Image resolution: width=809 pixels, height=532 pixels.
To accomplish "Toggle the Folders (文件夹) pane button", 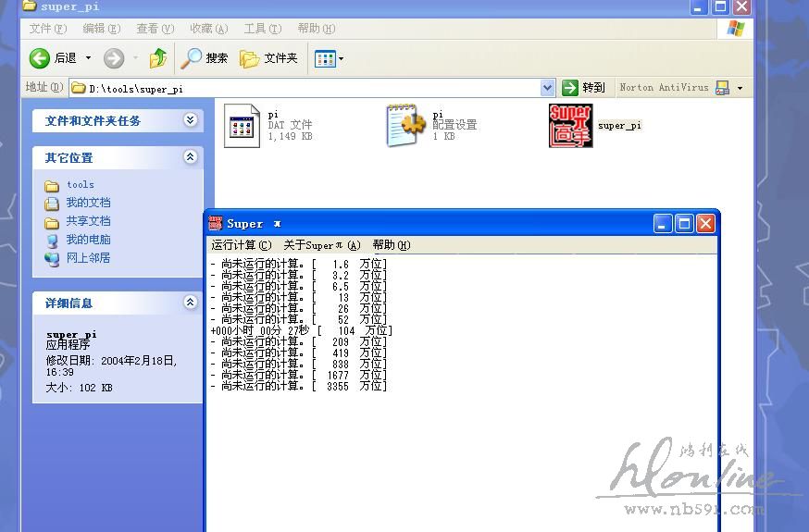I will click(x=268, y=58).
